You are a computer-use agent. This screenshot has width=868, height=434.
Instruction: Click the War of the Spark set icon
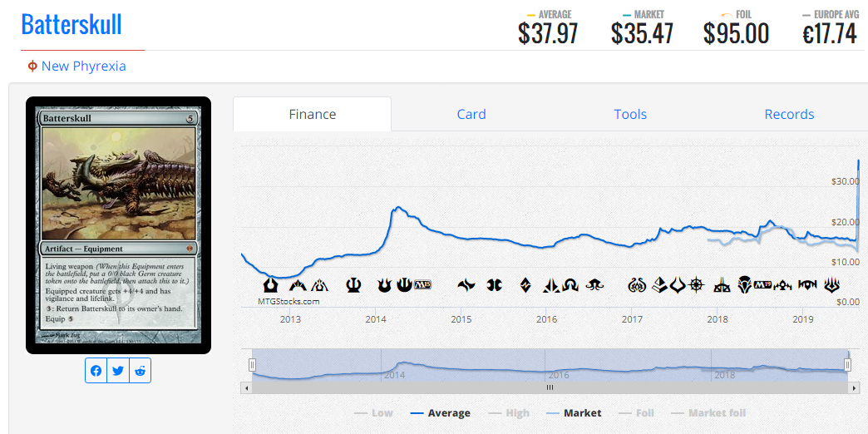(x=832, y=286)
